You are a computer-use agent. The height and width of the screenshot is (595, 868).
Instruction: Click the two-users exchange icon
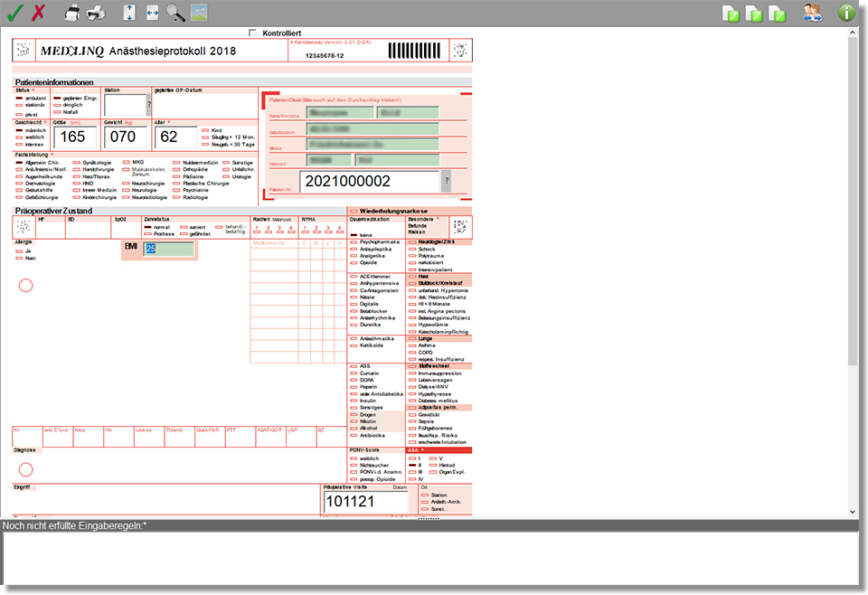point(813,13)
